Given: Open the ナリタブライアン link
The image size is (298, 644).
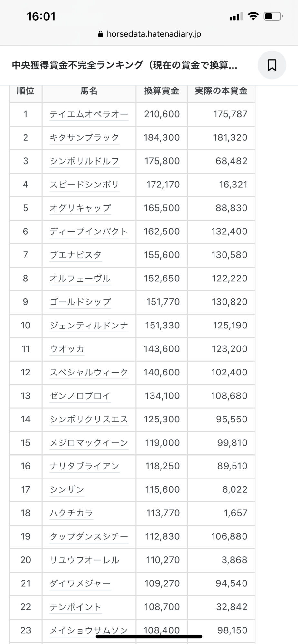Looking at the screenshot, I should coord(84,467).
